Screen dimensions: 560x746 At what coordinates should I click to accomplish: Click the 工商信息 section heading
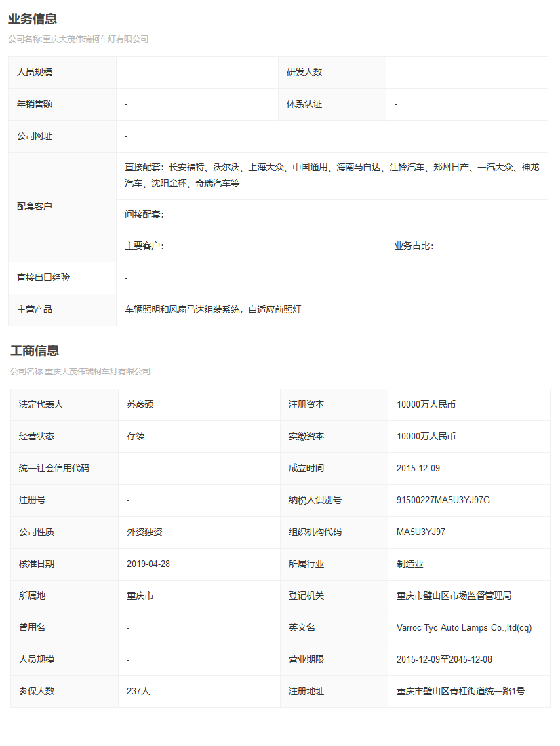tap(35, 351)
